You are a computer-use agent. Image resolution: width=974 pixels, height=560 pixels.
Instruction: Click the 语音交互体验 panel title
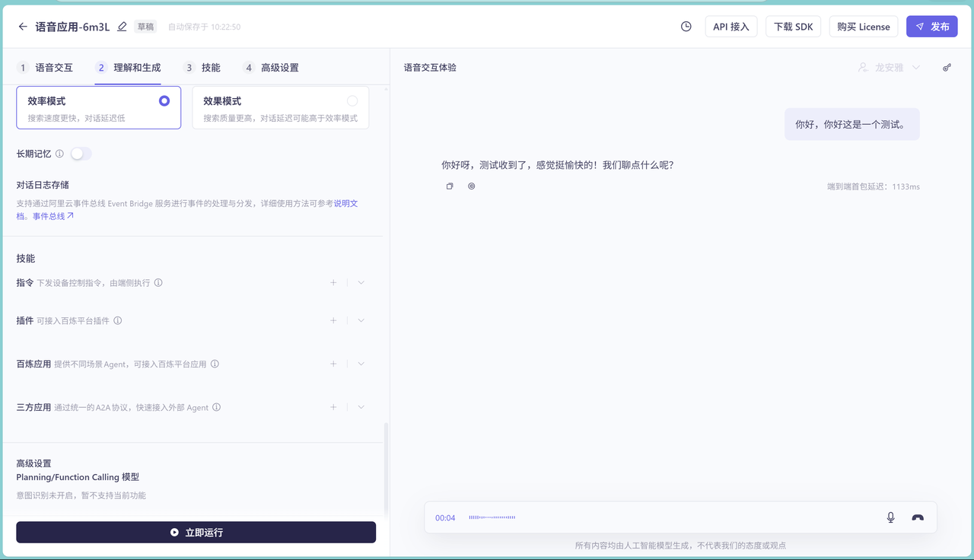tap(430, 68)
